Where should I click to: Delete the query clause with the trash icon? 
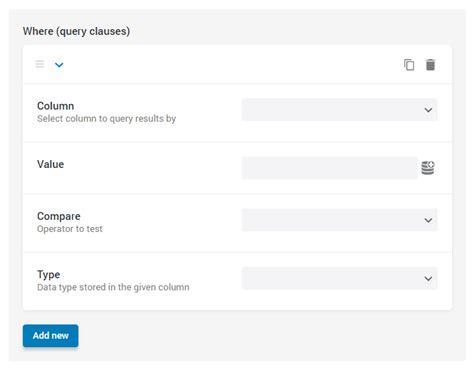430,65
